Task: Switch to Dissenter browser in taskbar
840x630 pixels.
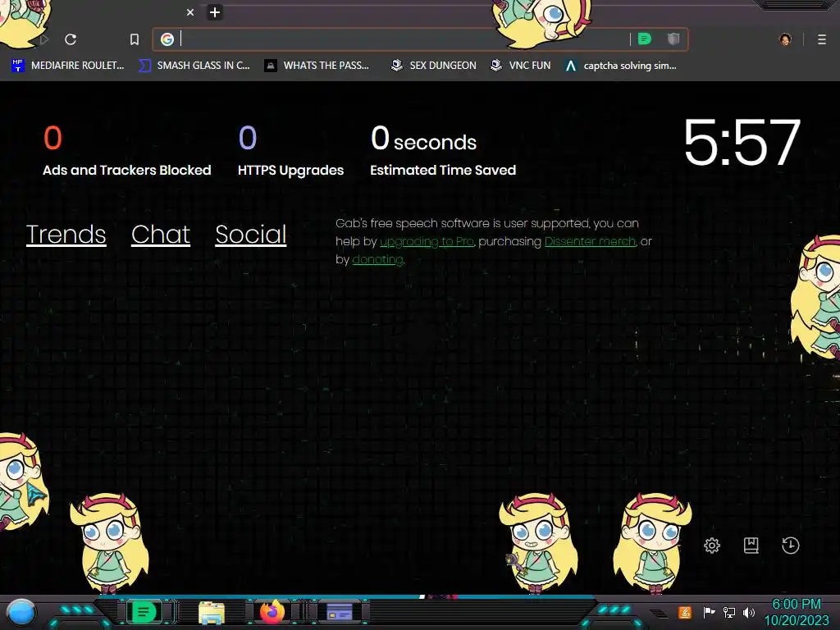Action: (144, 612)
